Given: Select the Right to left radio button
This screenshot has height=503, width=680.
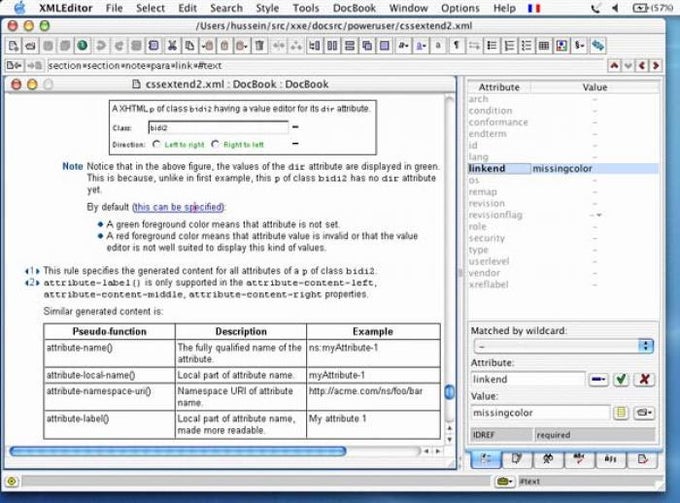Looking at the screenshot, I should (215, 144).
